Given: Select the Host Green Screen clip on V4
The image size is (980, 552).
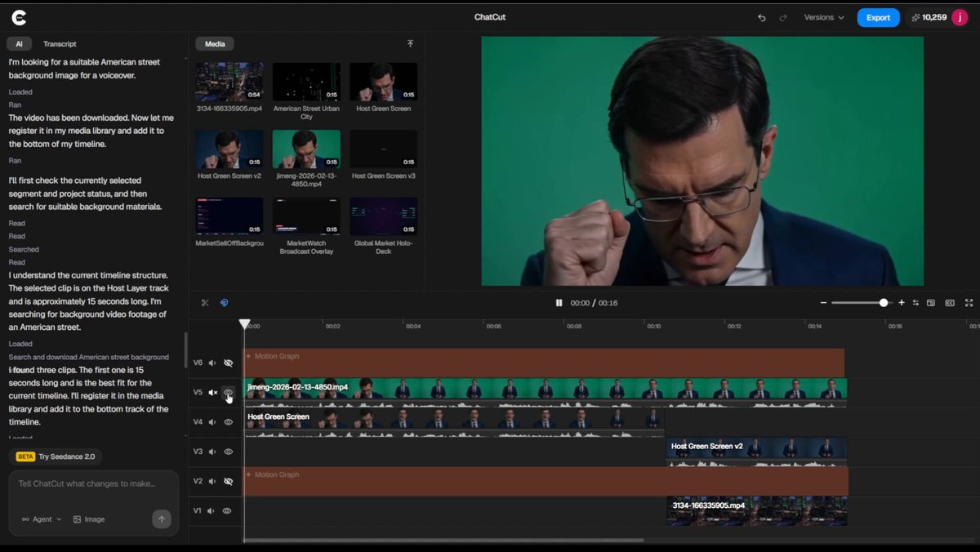Looking at the screenshot, I should click(x=454, y=422).
